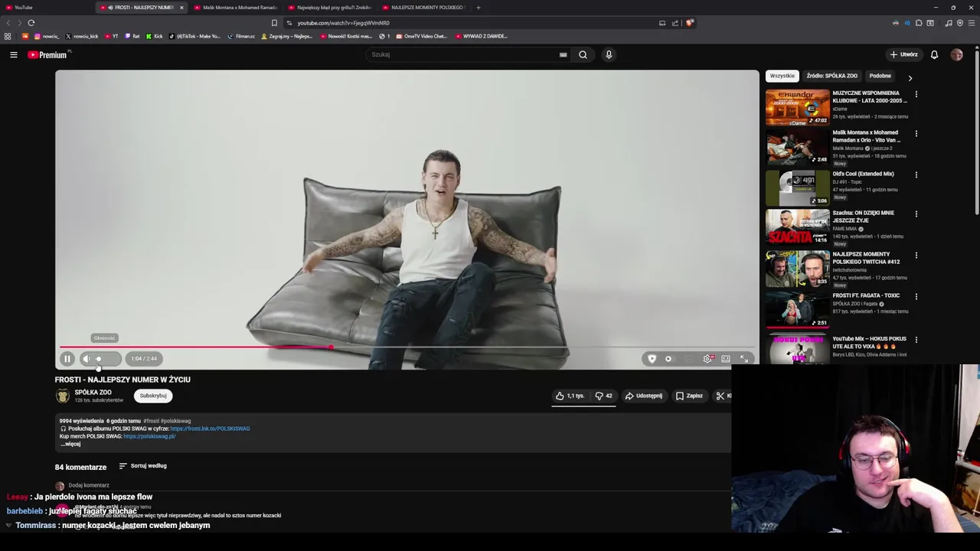Click the search magnifier button
This screenshot has height=551, width=980.
(x=583, y=54)
